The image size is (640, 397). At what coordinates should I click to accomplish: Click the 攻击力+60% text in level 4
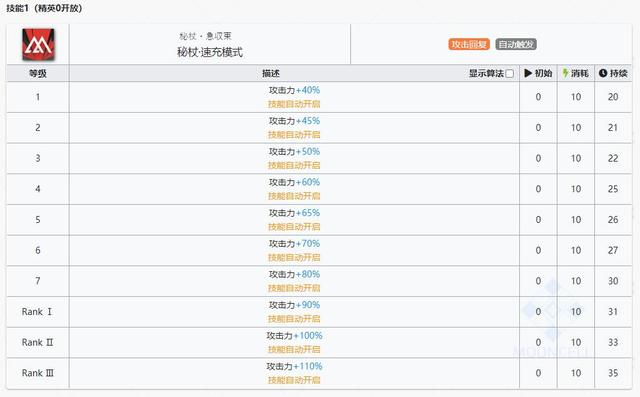(x=294, y=182)
